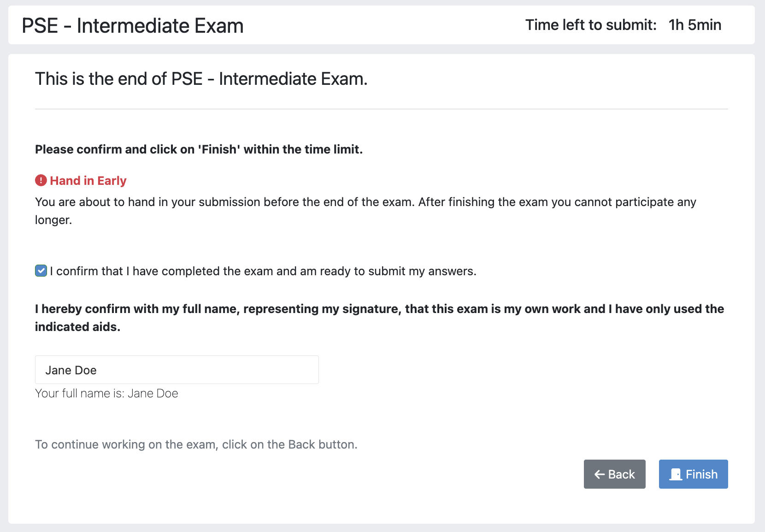Click the Finish button text

coord(701,474)
